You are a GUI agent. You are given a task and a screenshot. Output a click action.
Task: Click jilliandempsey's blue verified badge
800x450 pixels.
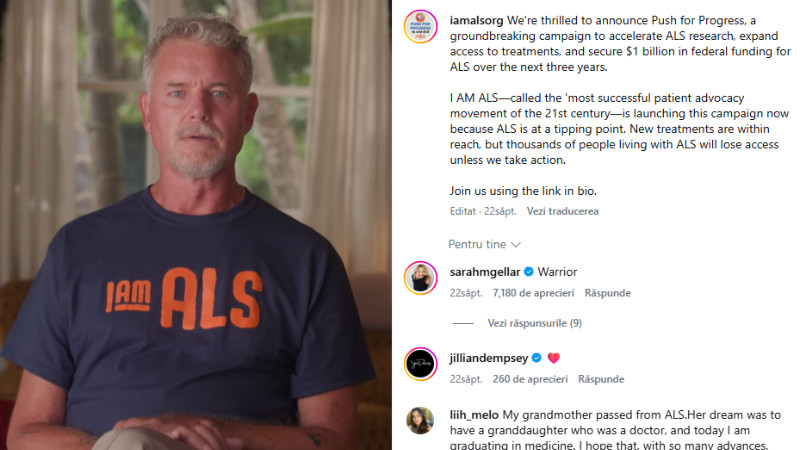(x=536, y=358)
